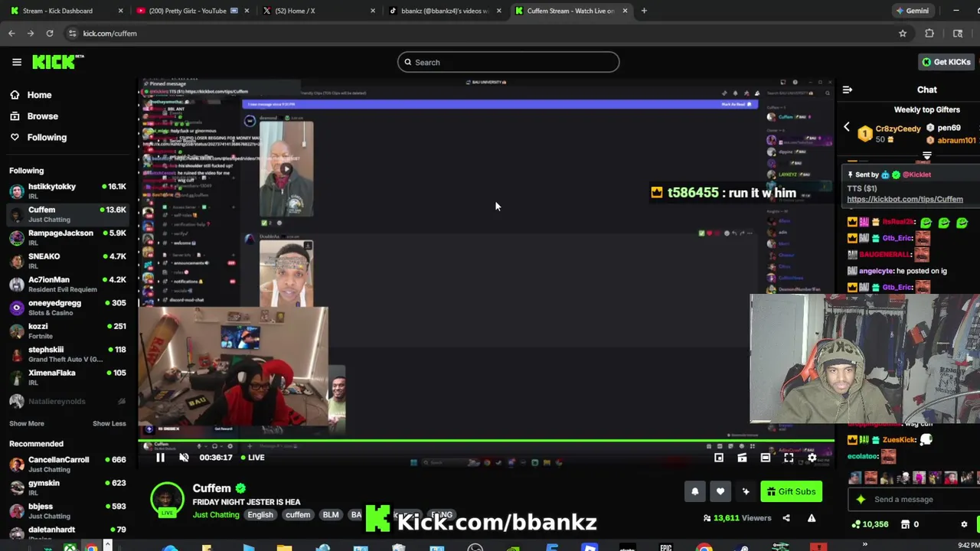The height and width of the screenshot is (551, 980).
Task: Enter fullscreen mode
Action: pos(789,458)
